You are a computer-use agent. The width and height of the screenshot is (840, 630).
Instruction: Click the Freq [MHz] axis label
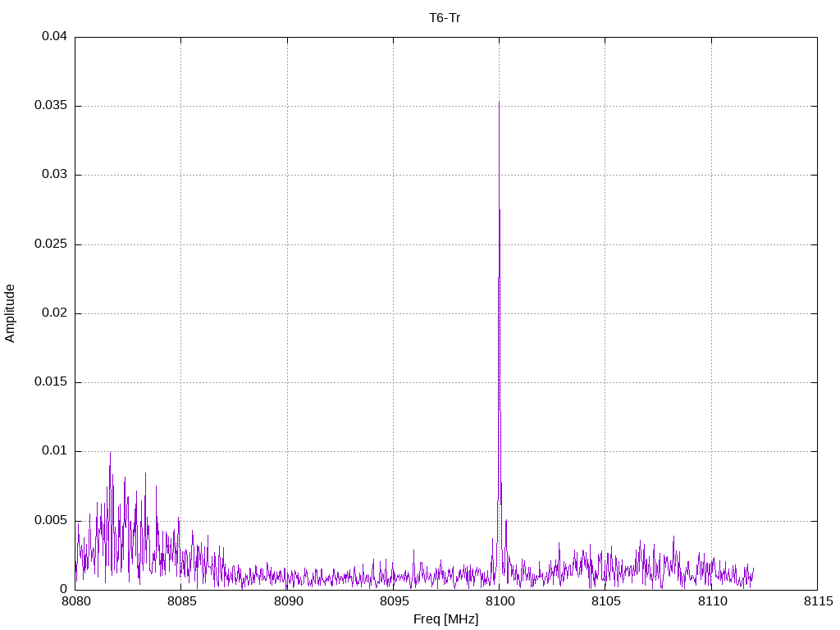click(x=445, y=619)
